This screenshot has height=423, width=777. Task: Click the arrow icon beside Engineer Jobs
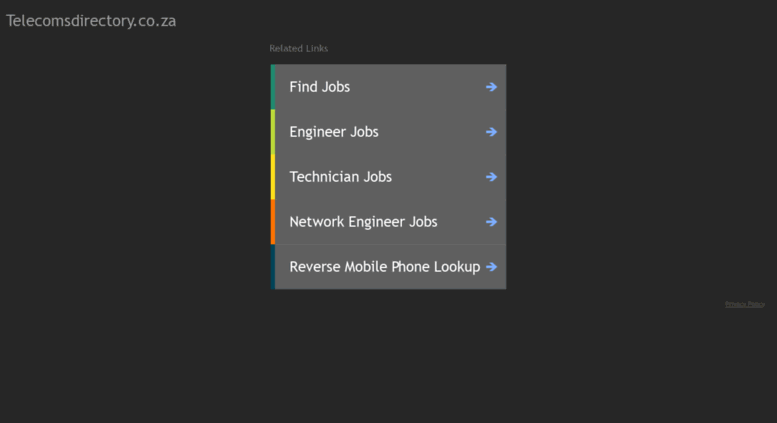coord(491,132)
